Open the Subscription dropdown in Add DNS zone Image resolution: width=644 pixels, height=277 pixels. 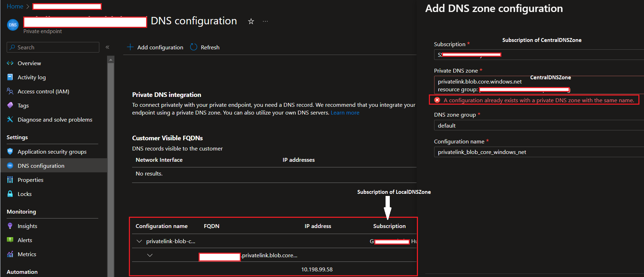point(539,55)
